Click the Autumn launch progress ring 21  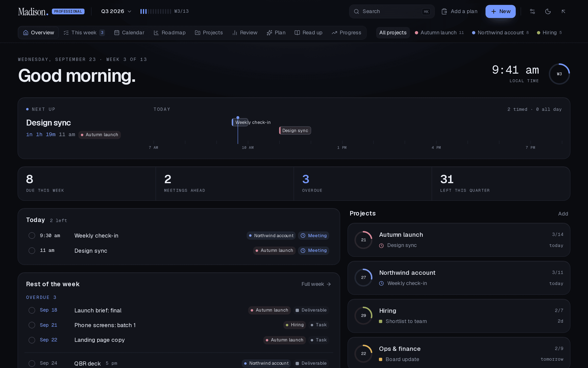point(363,240)
